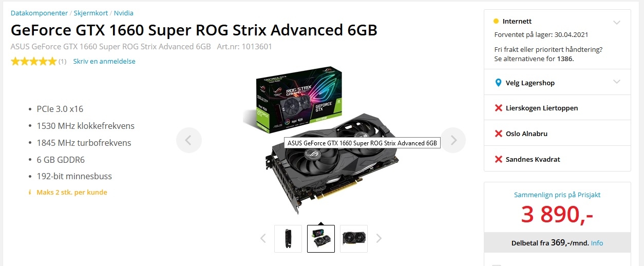Select Sandnes Kvadrat store row
644x266 pixels.
pos(557,159)
